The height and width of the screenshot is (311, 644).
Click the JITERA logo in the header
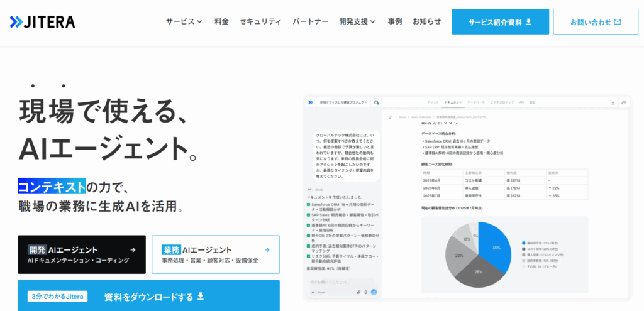[42, 22]
